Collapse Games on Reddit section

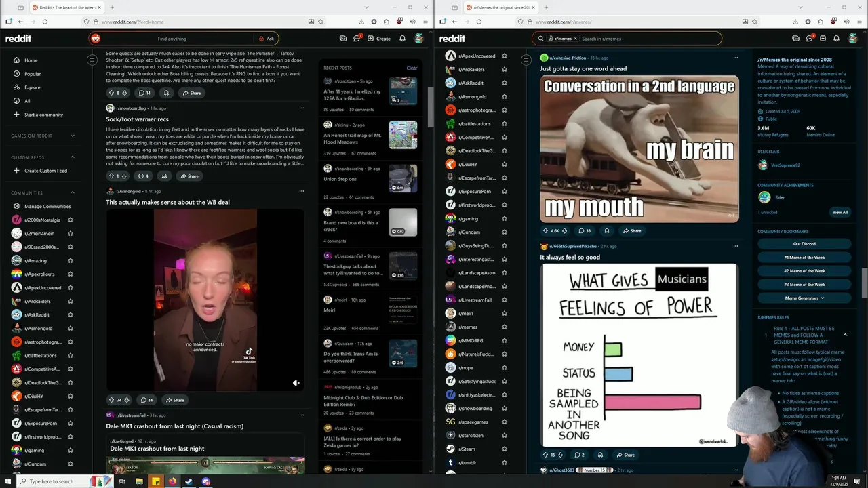coord(73,136)
